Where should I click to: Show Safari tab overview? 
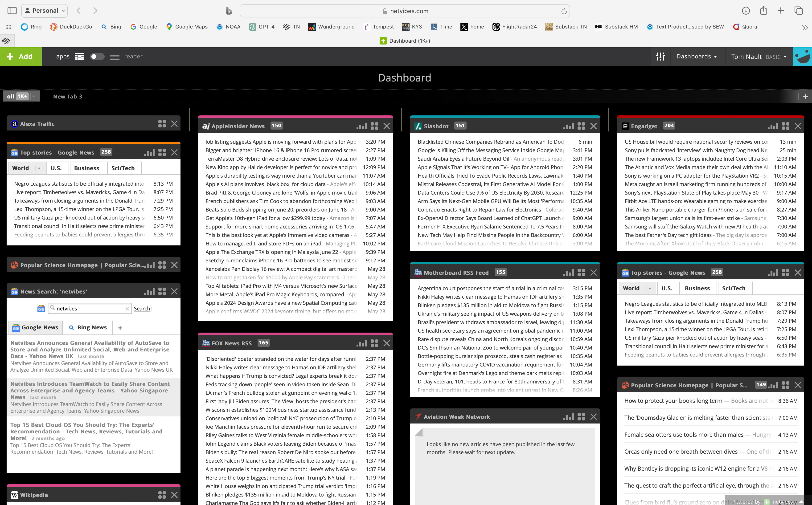point(798,11)
